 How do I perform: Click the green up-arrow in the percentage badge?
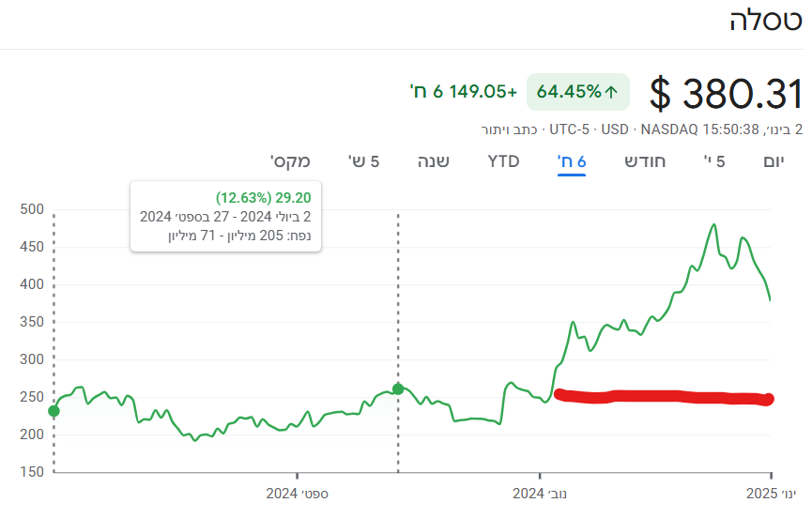[611, 92]
